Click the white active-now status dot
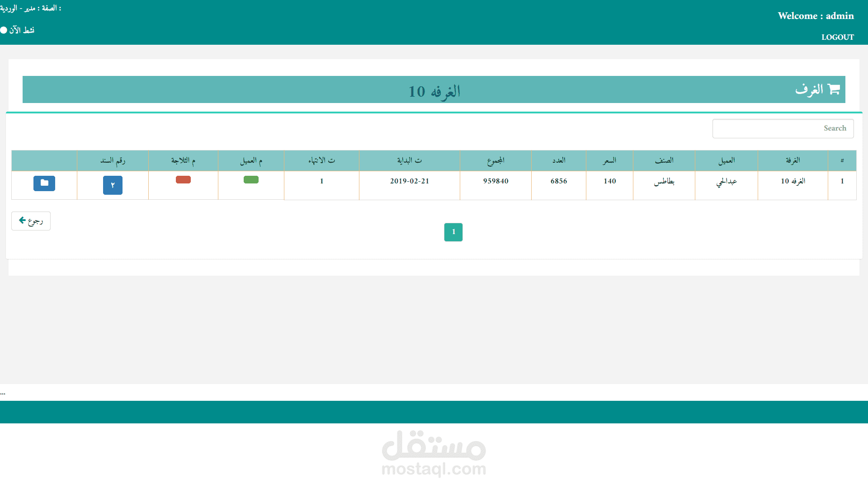868x488 pixels. (4, 30)
